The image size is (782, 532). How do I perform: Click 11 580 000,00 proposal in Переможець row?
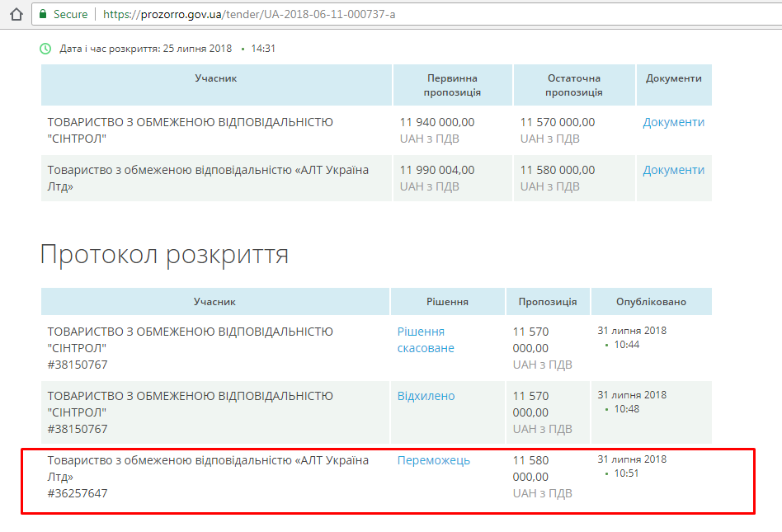tap(530, 468)
